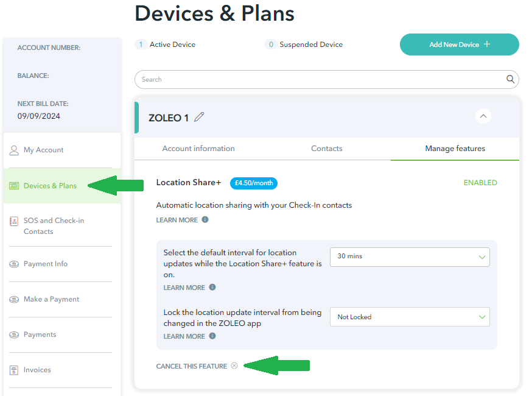Click the info icon beside Location Share+ Learn More
532x396 pixels.
tap(205, 219)
